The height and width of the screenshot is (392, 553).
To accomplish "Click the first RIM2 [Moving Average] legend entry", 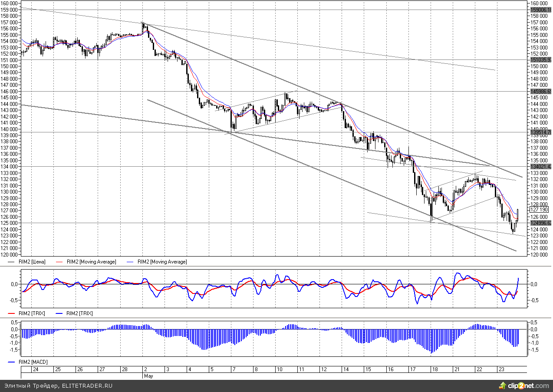I will 91,262.
